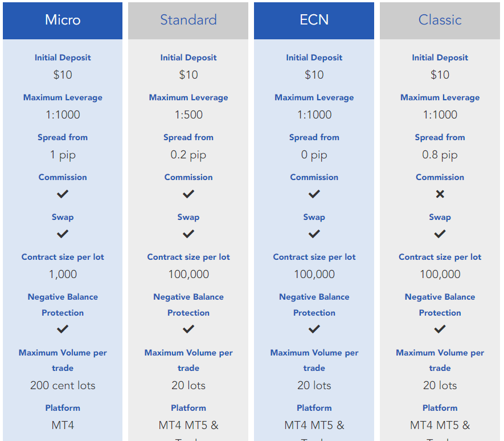Click ECN Maximum Volume per trade label
Screen dimensions: 504x441
click(314, 360)
